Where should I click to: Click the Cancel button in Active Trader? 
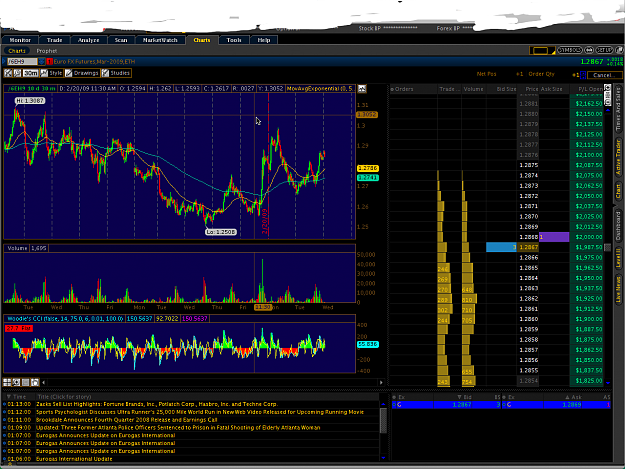(604, 75)
